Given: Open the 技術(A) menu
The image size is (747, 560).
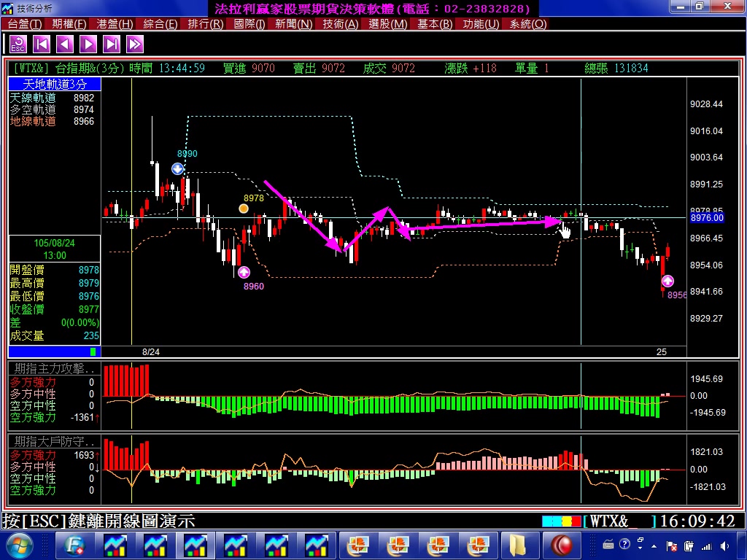Looking at the screenshot, I should [x=341, y=24].
